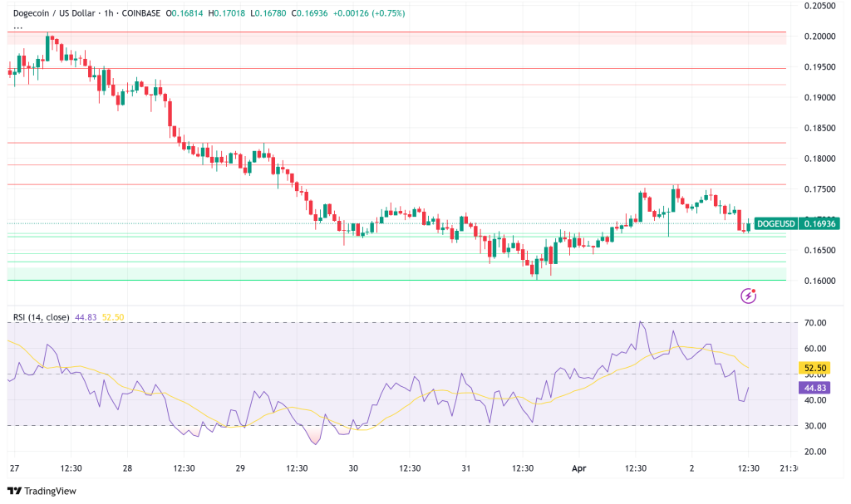Viewport: 851px width, 504px height.
Task: Click the 0.20000 price axis label
Action: pos(819,37)
